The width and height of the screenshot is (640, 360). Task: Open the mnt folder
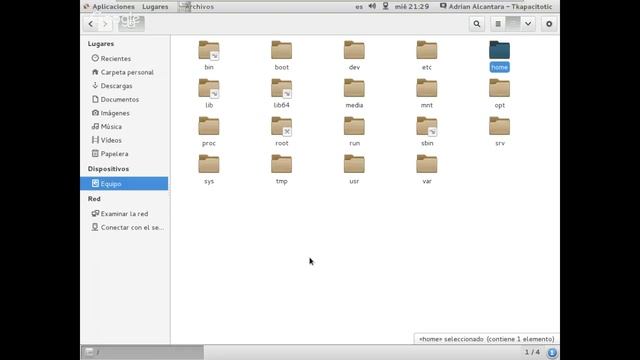click(427, 93)
